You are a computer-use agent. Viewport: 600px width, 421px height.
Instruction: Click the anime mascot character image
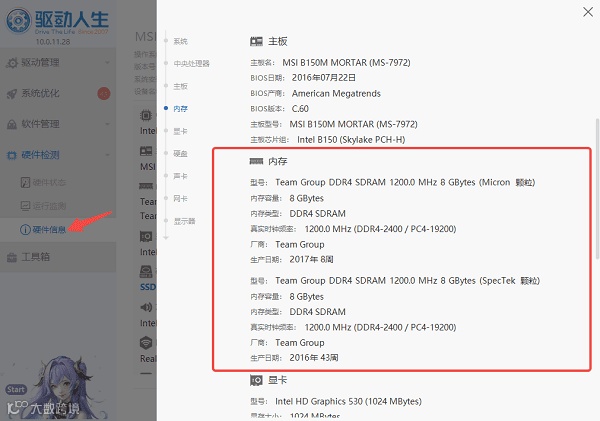point(63,387)
